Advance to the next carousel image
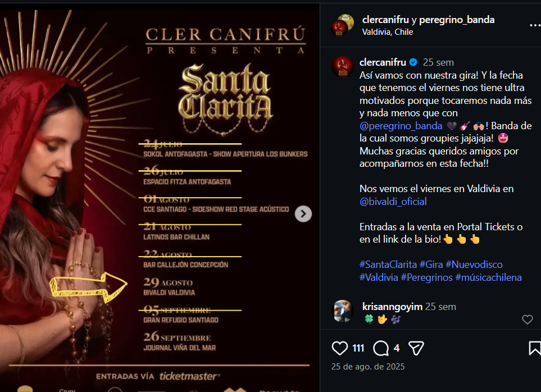The image size is (541, 392). (303, 214)
